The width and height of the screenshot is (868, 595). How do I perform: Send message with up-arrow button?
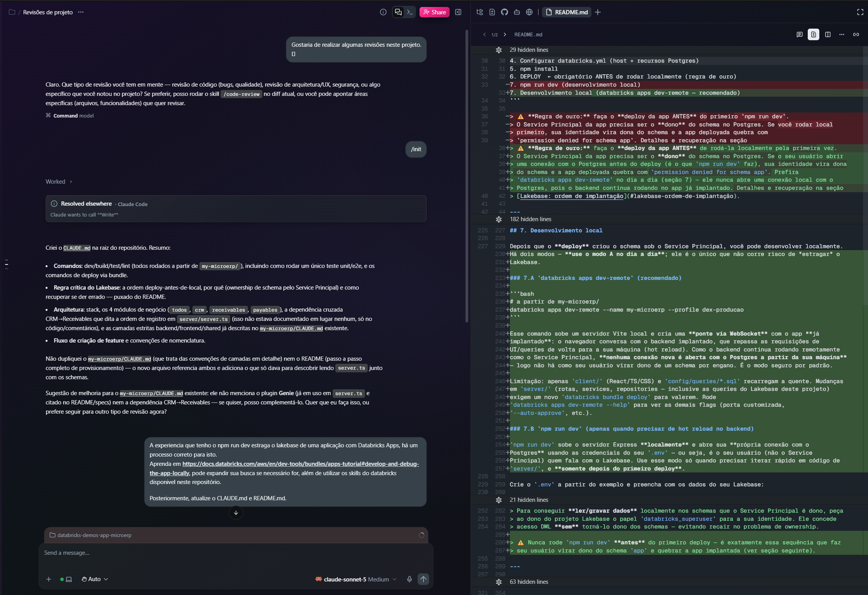click(423, 579)
